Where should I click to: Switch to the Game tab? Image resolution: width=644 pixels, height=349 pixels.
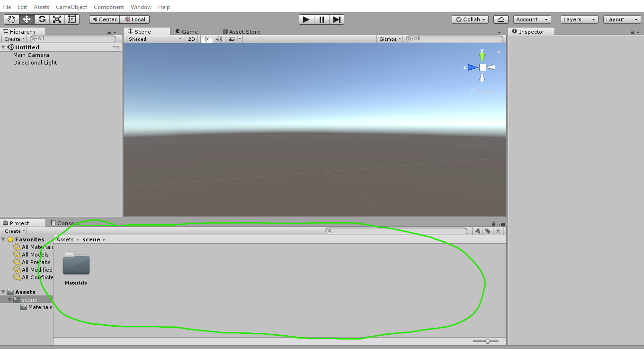[x=186, y=32]
